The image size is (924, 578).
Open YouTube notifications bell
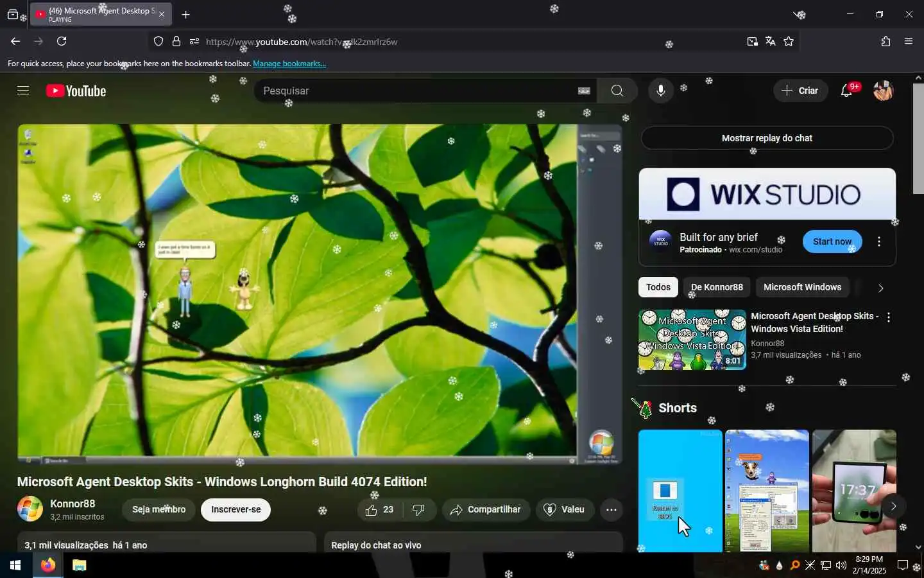click(847, 91)
